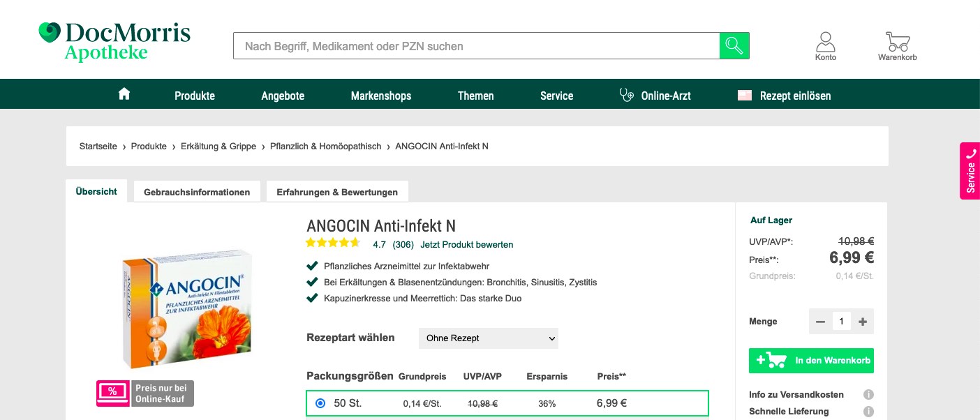Click the Online-Arzt menu label
Image resolution: width=980 pixels, height=420 pixels.
tap(666, 96)
